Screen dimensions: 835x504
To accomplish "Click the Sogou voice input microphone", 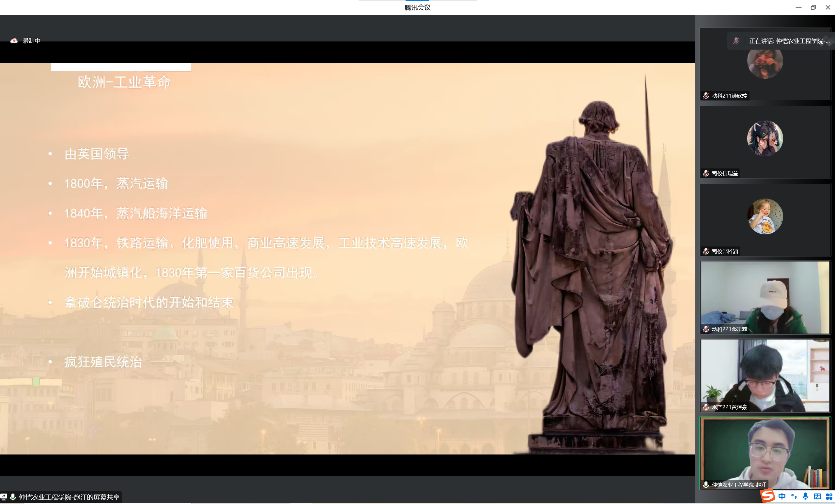I will (806, 496).
